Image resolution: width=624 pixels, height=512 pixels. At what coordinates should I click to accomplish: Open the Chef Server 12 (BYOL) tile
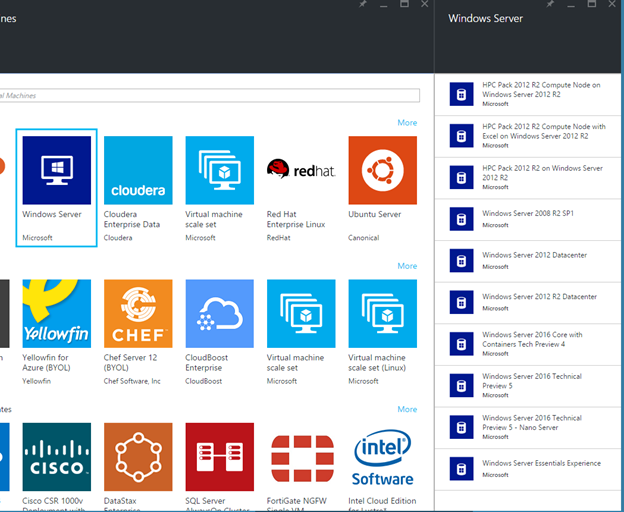click(x=138, y=313)
